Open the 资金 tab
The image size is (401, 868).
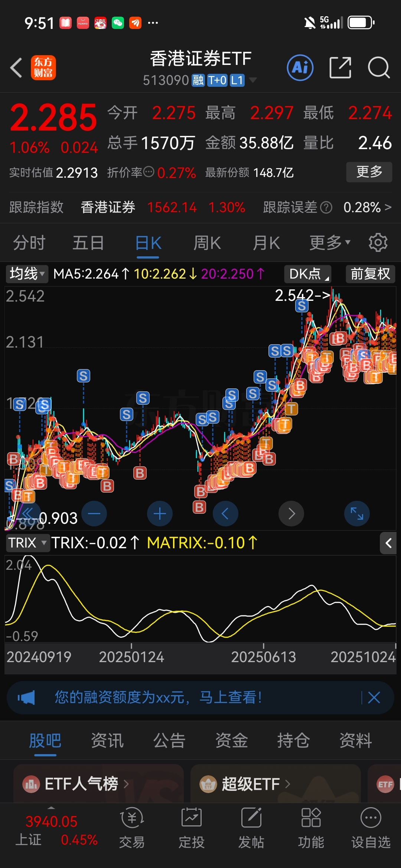pos(232,741)
